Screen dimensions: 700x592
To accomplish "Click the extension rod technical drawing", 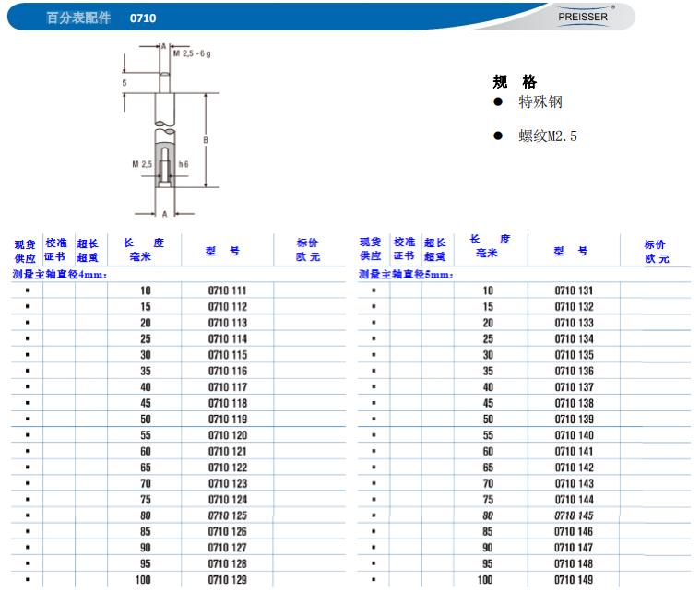I will coord(166,129).
